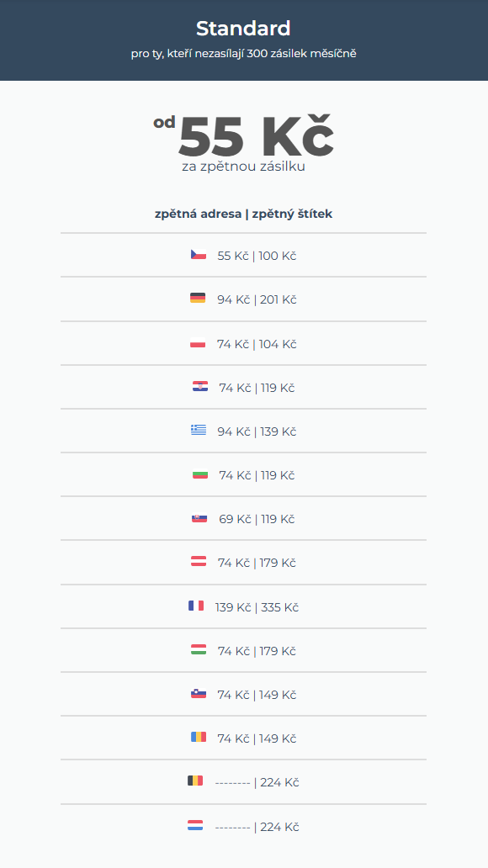Click the Greek flag icon
This screenshot has width=488, height=868.
199,430
